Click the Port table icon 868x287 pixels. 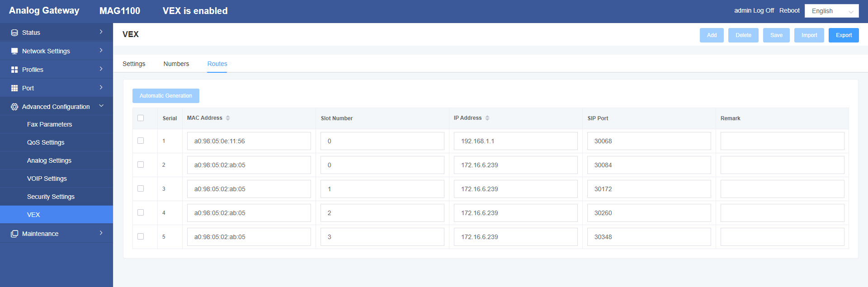(14, 88)
